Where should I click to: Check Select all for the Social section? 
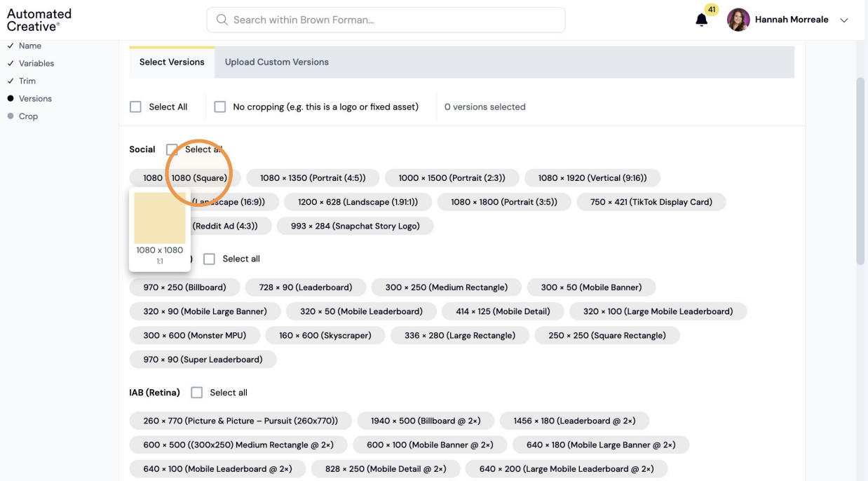(172, 149)
